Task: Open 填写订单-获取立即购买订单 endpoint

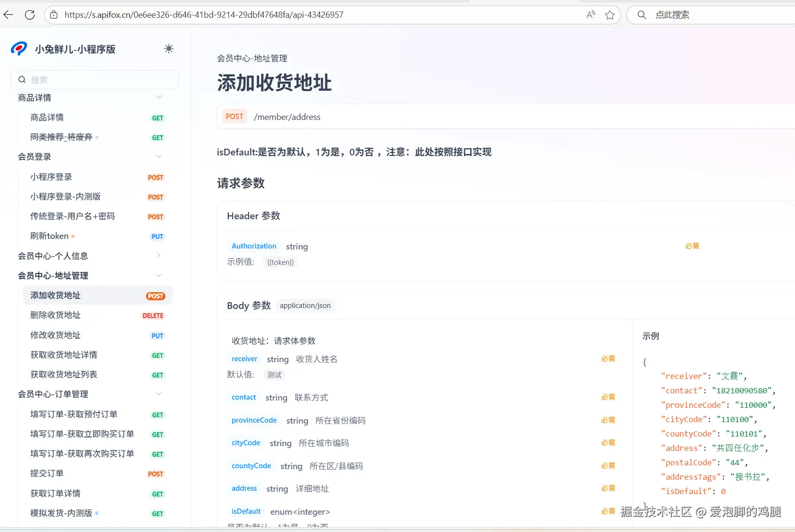Action: 97,434
